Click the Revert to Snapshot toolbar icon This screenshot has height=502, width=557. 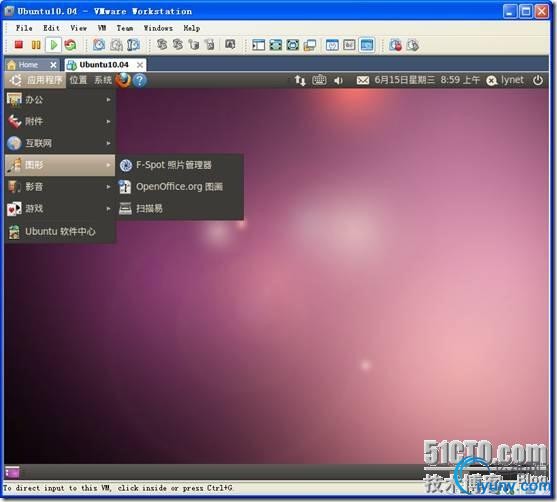(116, 45)
